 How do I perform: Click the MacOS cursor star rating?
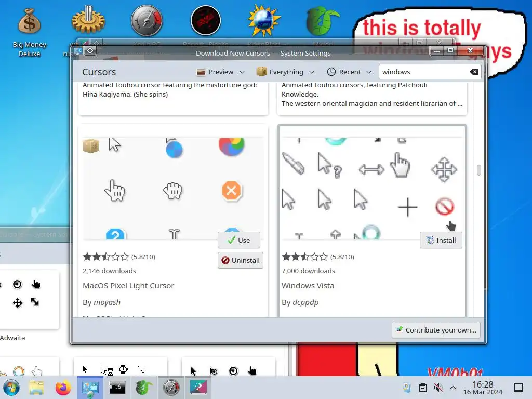click(x=106, y=257)
